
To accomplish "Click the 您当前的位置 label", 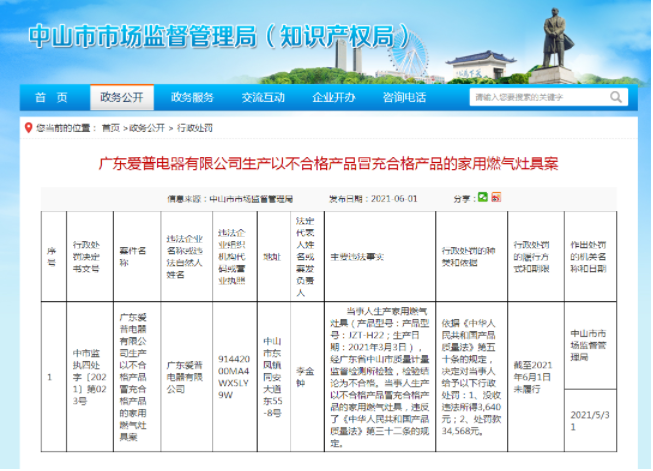I will (x=67, y=128).
